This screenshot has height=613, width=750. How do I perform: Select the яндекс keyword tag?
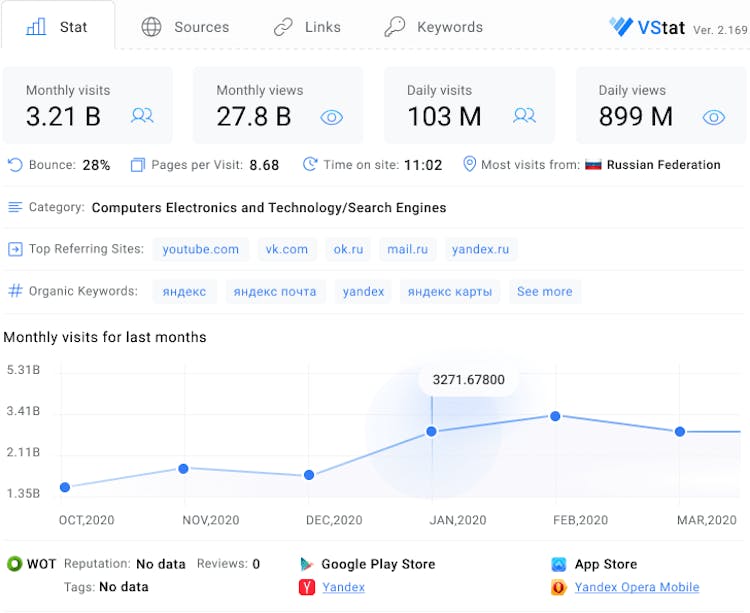point(185,291)
